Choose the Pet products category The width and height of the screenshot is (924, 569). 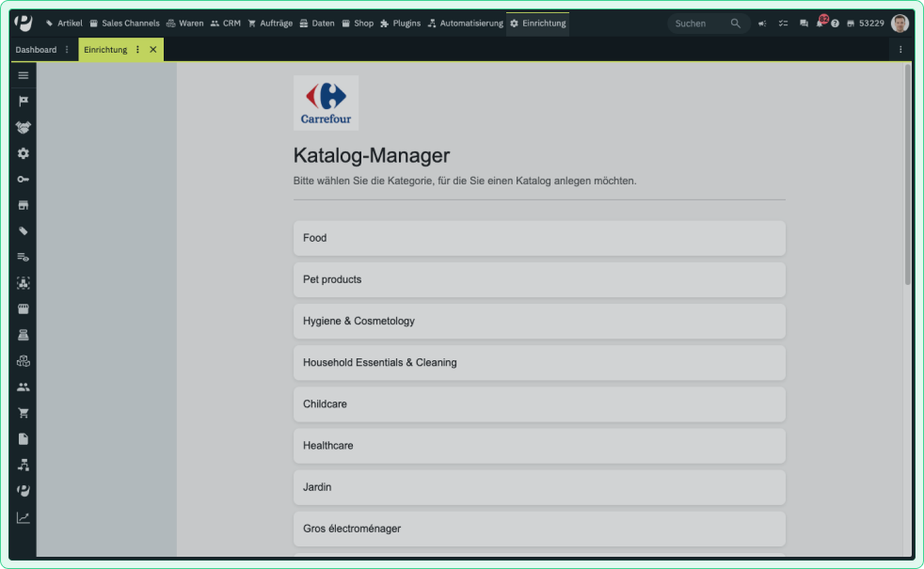pos(539,279)
